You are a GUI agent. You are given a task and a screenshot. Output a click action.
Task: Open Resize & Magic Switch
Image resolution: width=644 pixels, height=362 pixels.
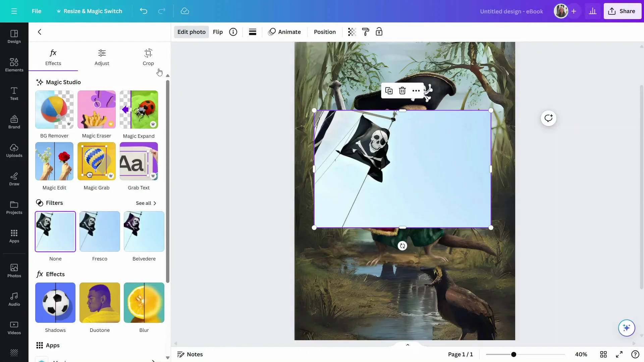coord(89,11)
